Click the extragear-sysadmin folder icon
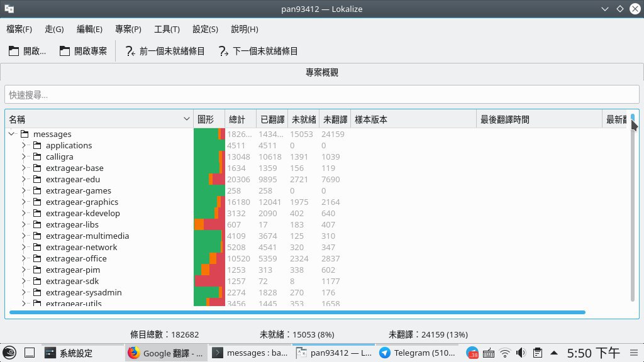 point(37,292)
